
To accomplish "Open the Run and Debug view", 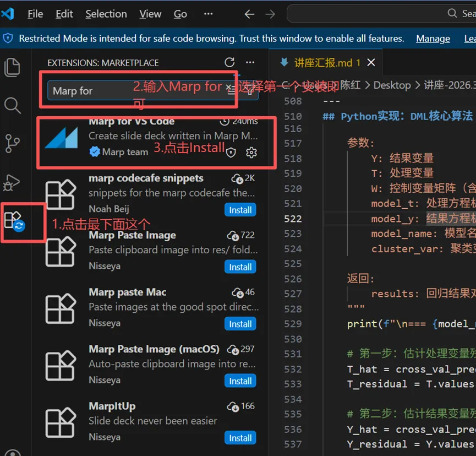I will tap(12, 183).
